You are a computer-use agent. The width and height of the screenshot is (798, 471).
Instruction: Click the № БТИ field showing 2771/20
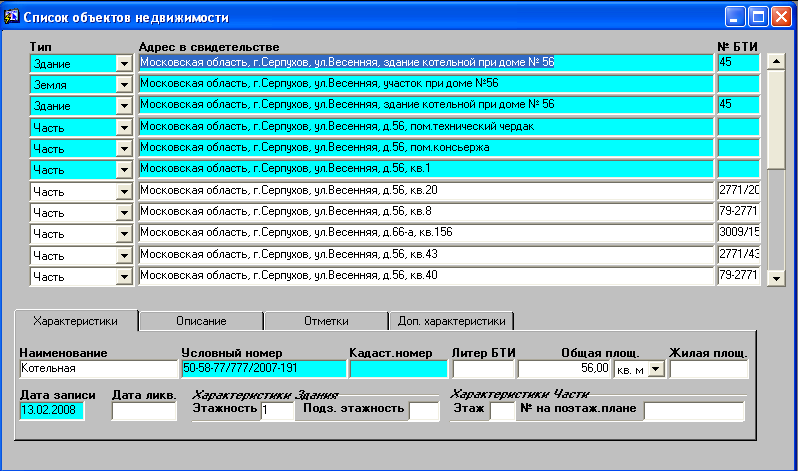[x=738, y=190]
